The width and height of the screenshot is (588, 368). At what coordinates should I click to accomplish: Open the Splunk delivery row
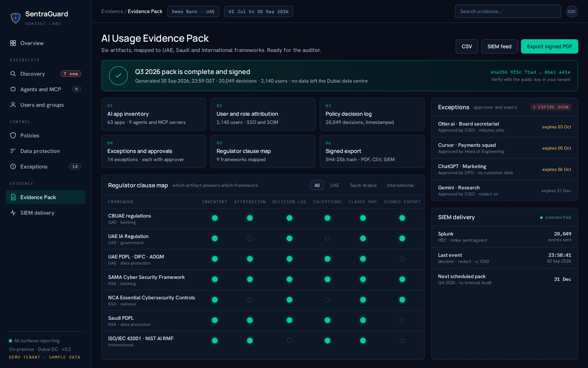504,237
